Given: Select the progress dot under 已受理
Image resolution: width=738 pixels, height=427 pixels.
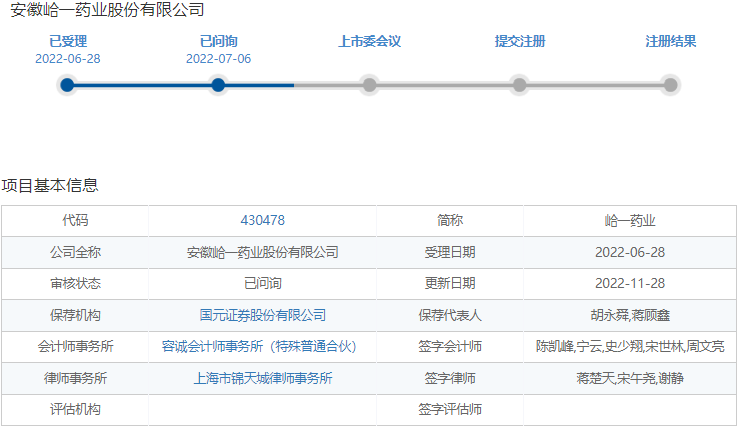Looking at the screenshot, I should point(67,85).
